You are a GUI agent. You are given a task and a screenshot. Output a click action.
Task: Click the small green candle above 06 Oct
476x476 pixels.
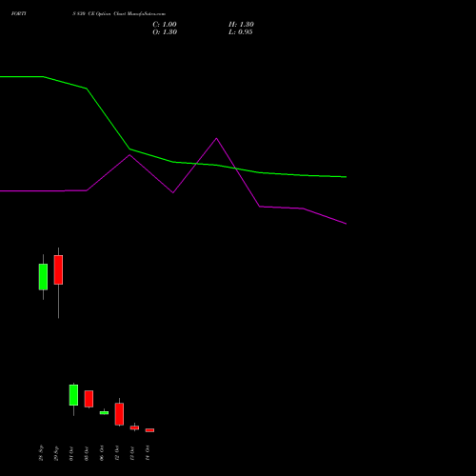(x=104, y=412)
